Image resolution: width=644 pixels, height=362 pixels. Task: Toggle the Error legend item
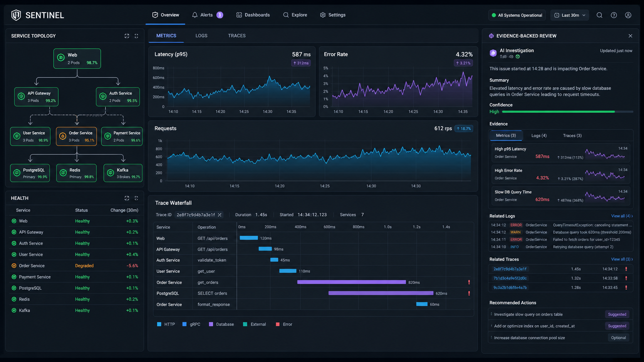pos(284,324)
